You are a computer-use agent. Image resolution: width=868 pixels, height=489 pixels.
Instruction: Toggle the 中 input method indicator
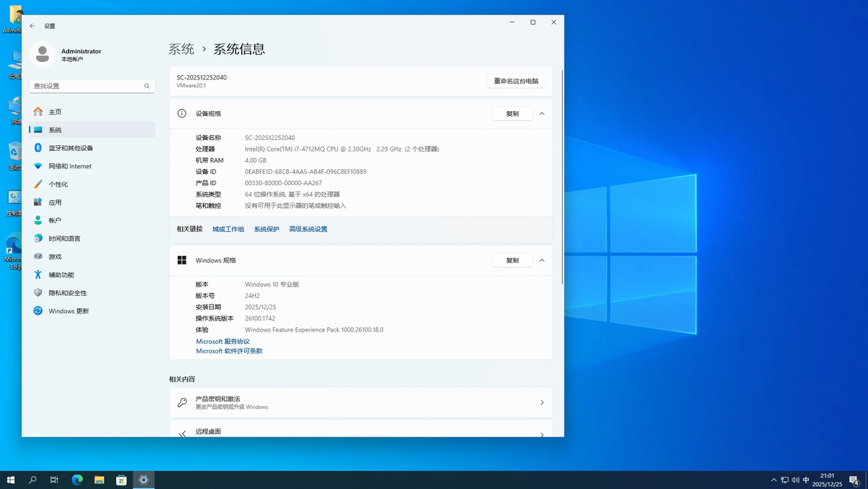click(806, 480)
